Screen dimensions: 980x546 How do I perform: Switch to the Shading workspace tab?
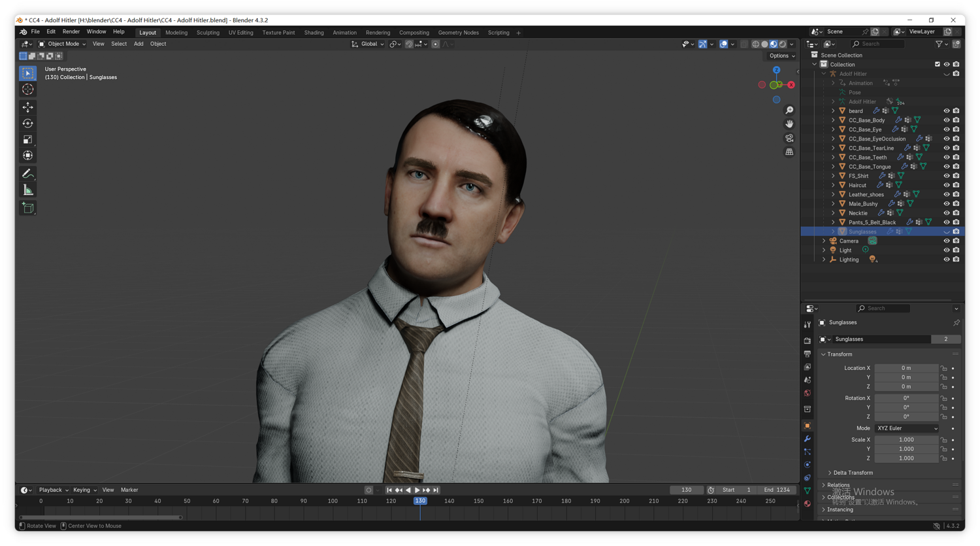(x=314, y=33)
